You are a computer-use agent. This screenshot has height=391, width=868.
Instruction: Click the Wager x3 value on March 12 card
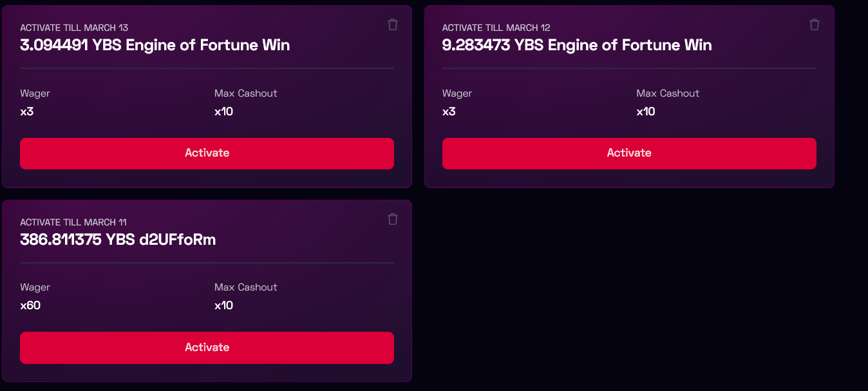449,111
